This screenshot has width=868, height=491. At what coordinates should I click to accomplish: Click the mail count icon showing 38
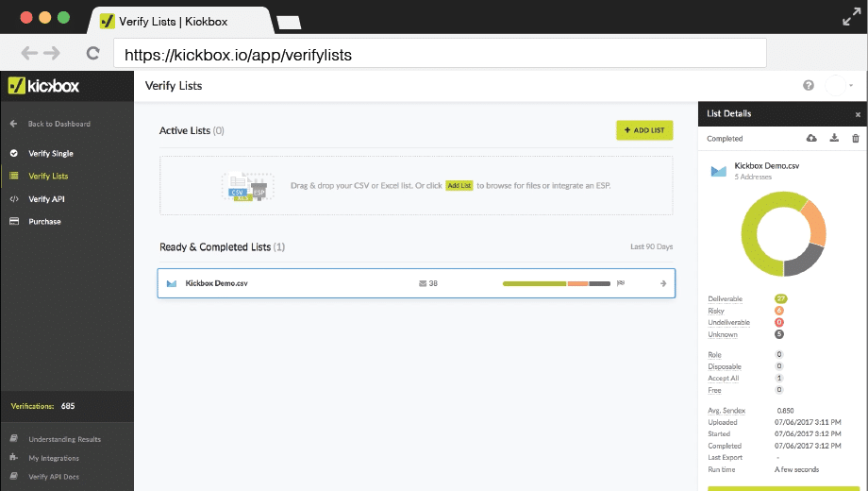coord(423,283)
